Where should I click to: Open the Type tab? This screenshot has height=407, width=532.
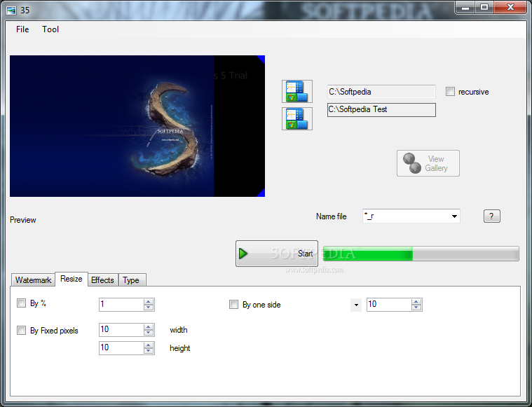click(x=131, y=280)
